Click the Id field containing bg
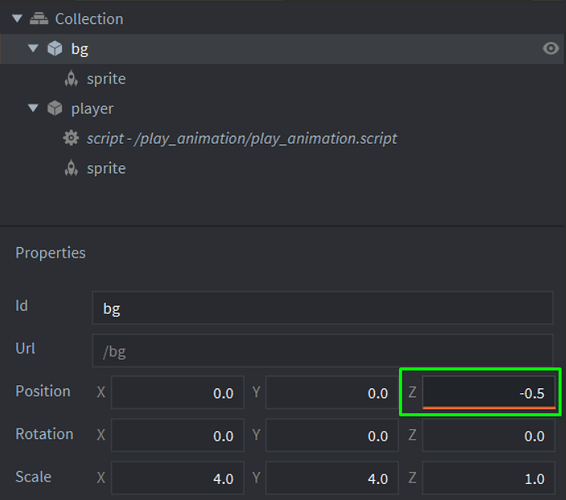Viewport: 566px width, 500px height. click(x=323, y=308)
